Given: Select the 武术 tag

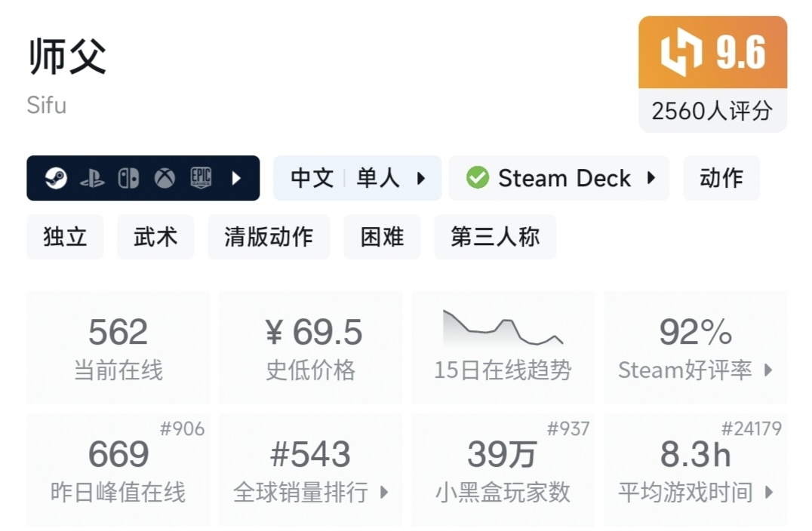Looking at the screenshot, I should tap(155, 237).
